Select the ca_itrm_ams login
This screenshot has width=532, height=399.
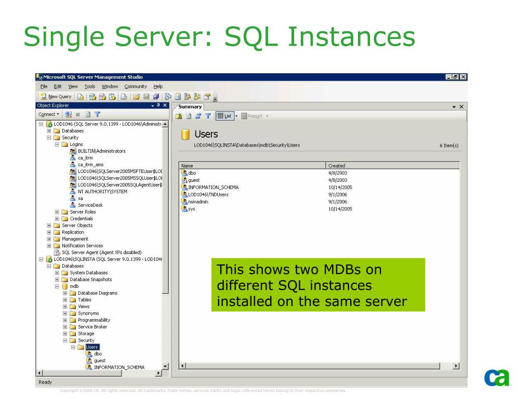[x=90, y=165]
